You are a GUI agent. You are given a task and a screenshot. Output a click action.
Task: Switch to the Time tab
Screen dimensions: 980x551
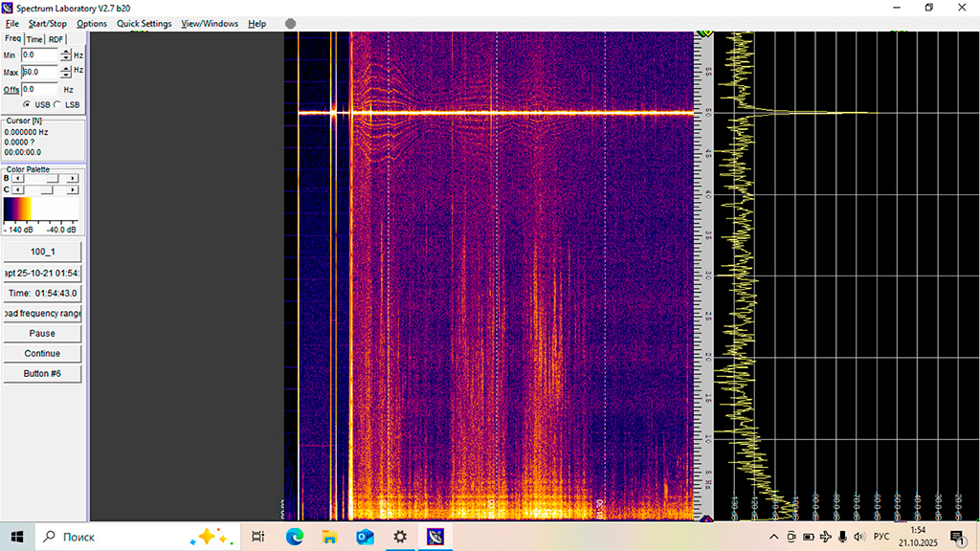point(33,39)
